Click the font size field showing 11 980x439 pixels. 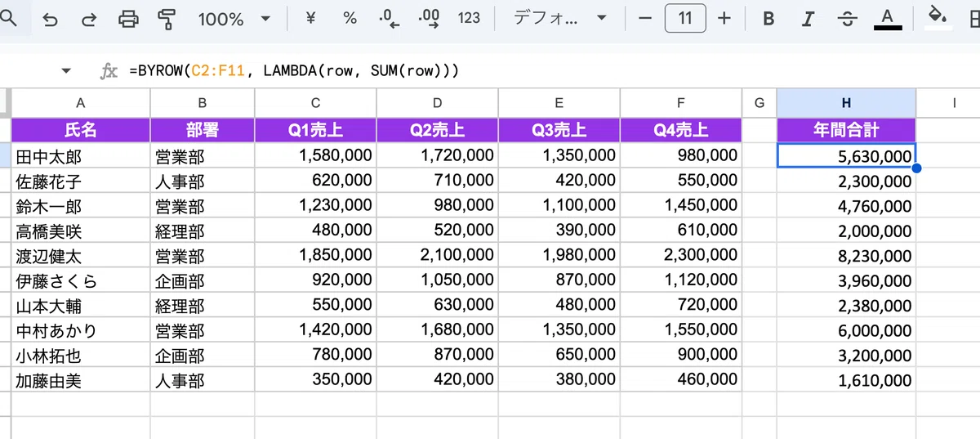coord(685,18)
